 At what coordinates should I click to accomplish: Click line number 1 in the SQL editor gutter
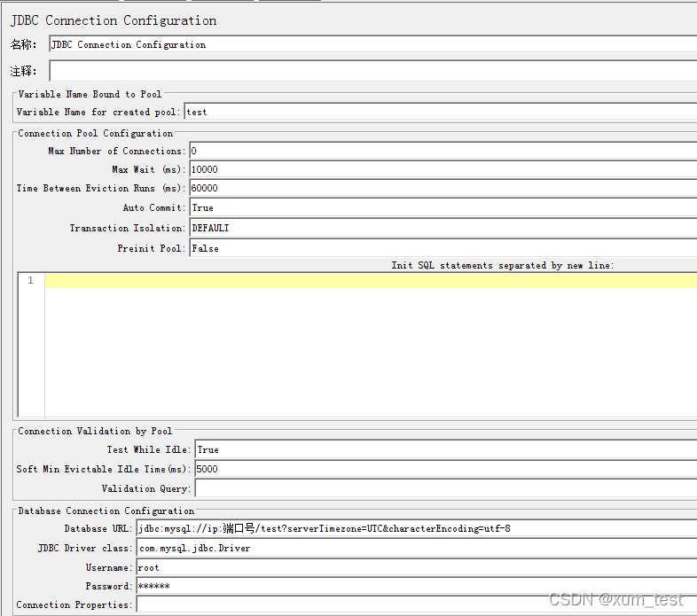point(30,280)
